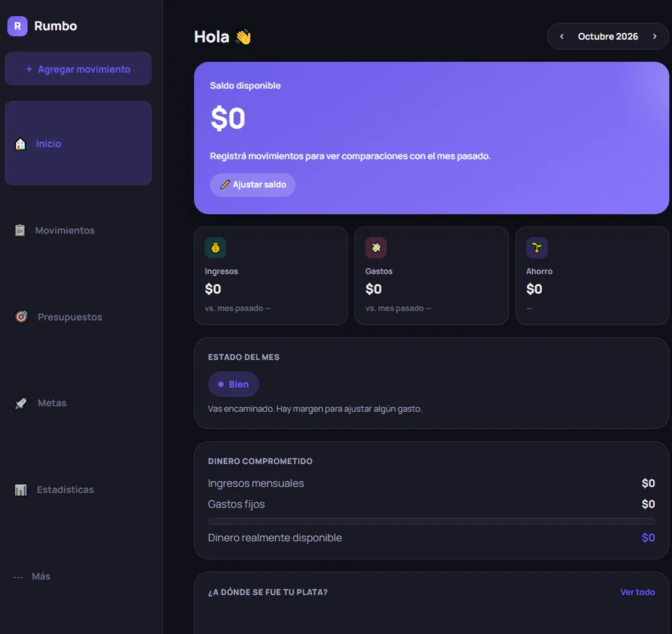The width and height of the screenshot is (672, 634).
Task: Select the Ingresos summary card
Action: coord(271,276)
